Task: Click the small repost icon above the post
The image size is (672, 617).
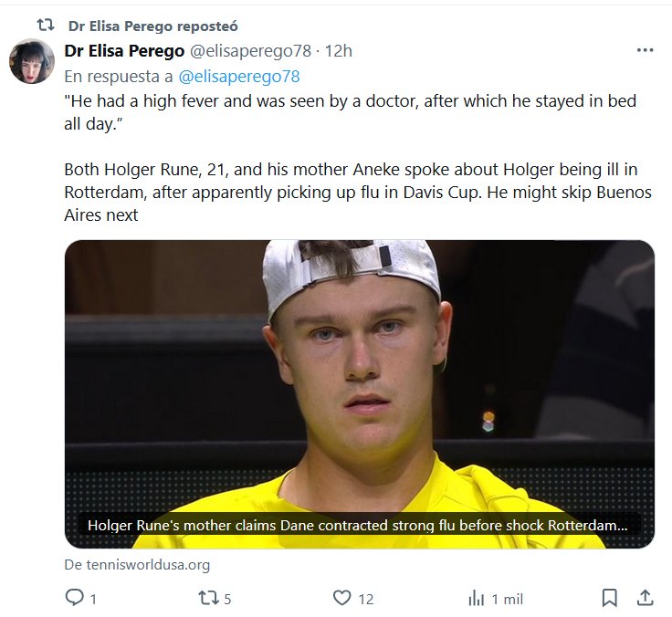Action: click(x=45, y=25)
